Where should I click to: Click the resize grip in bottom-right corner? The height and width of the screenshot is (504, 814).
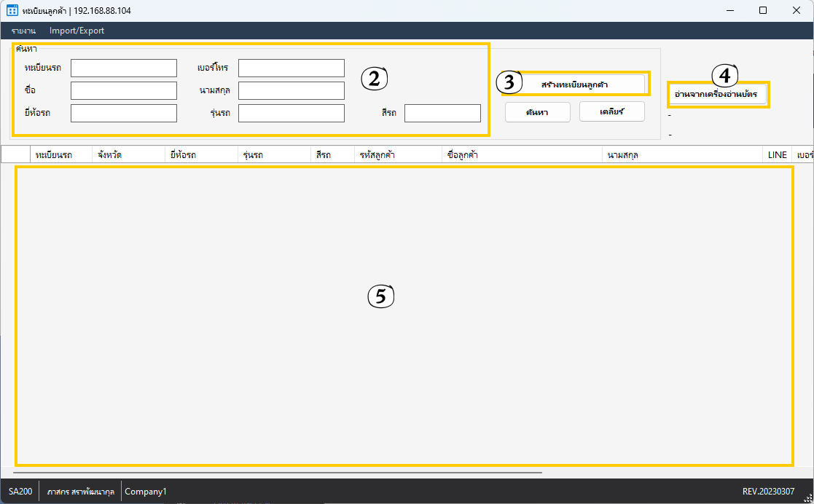tap(807, 498)
